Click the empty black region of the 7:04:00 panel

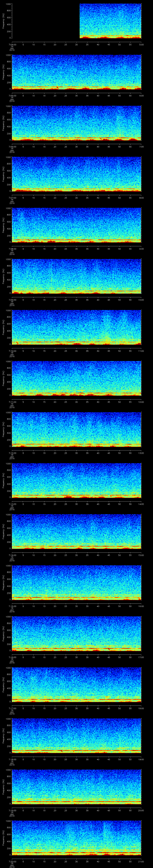[x=46, y=21]
